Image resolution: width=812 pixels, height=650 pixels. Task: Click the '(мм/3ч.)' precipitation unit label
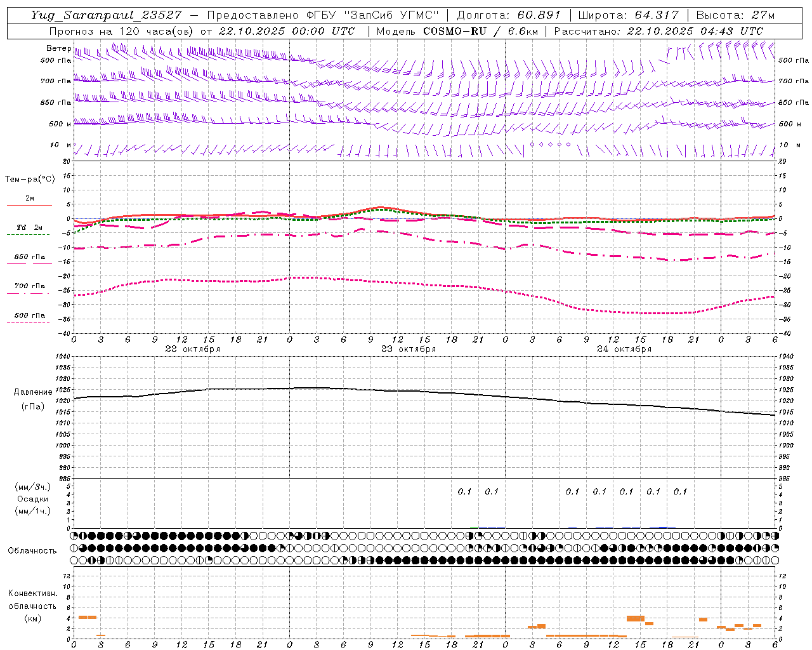click(x=33, y=487)
